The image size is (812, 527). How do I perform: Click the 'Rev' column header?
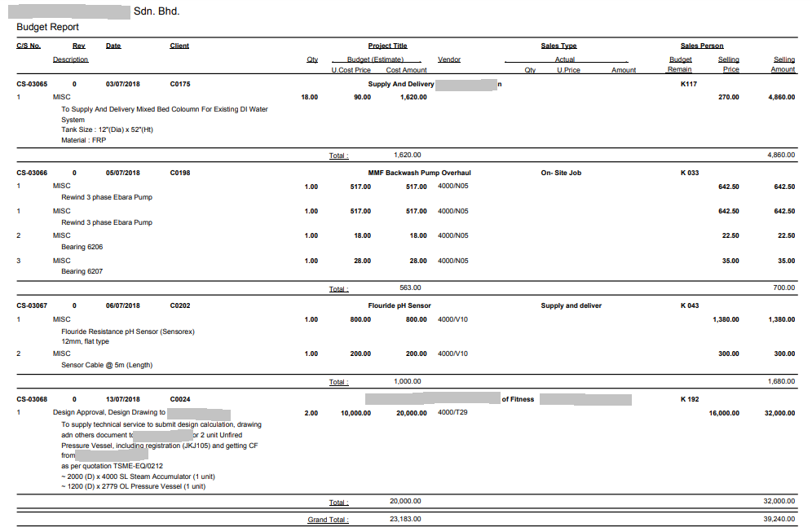79,46
